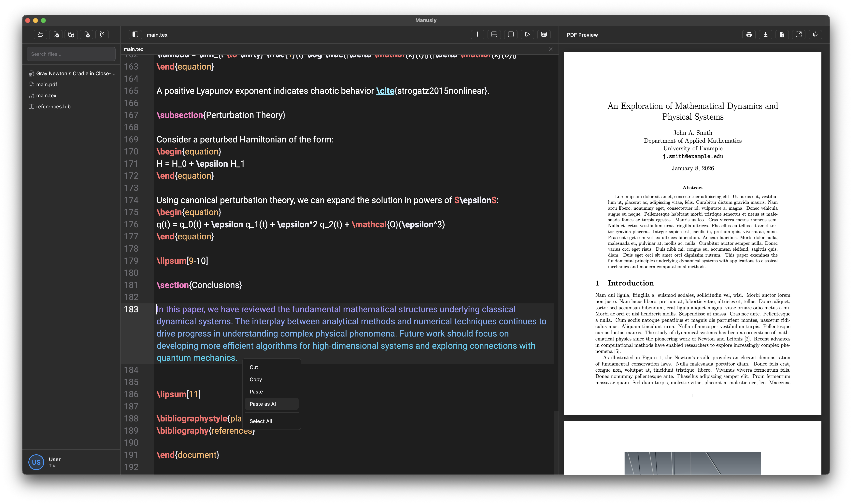The width and height of the screenshot is (852, 504).
Task: Toggle the file explorer sidebar
Action: coord(135,34)
